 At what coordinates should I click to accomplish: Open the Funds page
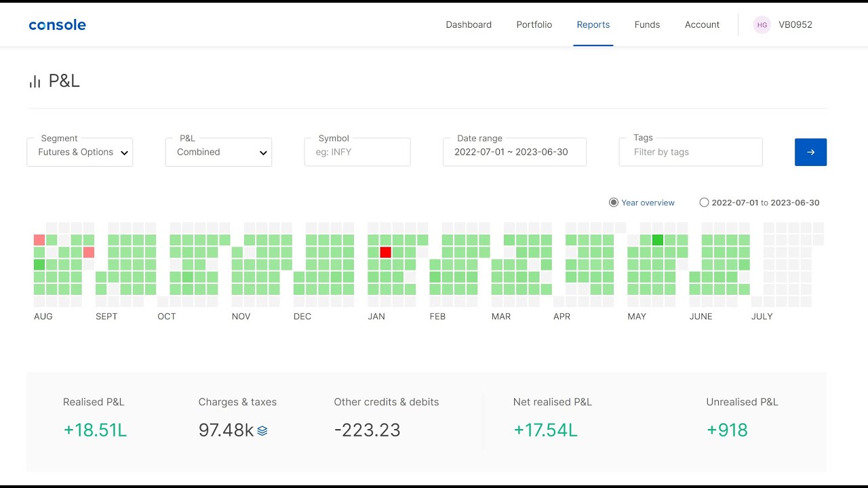pyautogui.click(x=647, y=25)
